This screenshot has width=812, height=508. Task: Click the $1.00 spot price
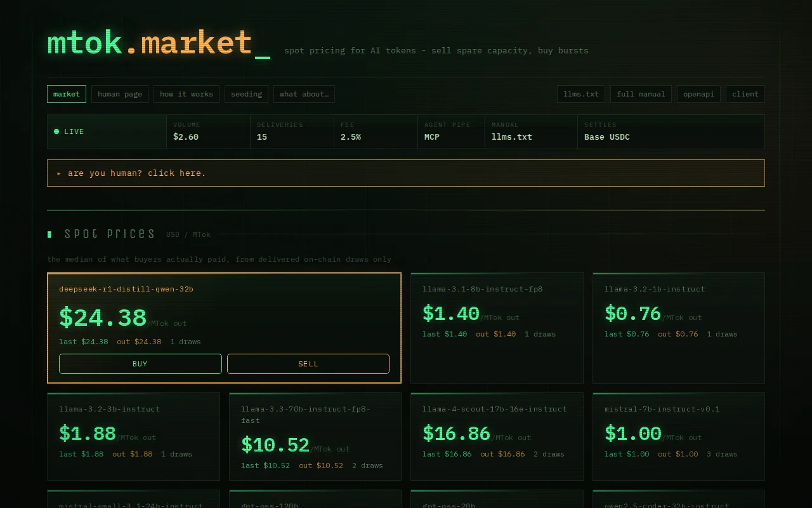pos(632,433)
